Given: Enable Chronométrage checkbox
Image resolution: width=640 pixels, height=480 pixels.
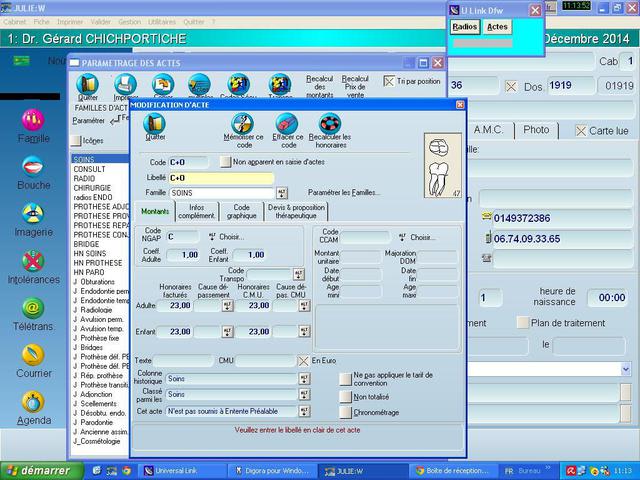Looking at the screenshot, I should tap(345, 411).
